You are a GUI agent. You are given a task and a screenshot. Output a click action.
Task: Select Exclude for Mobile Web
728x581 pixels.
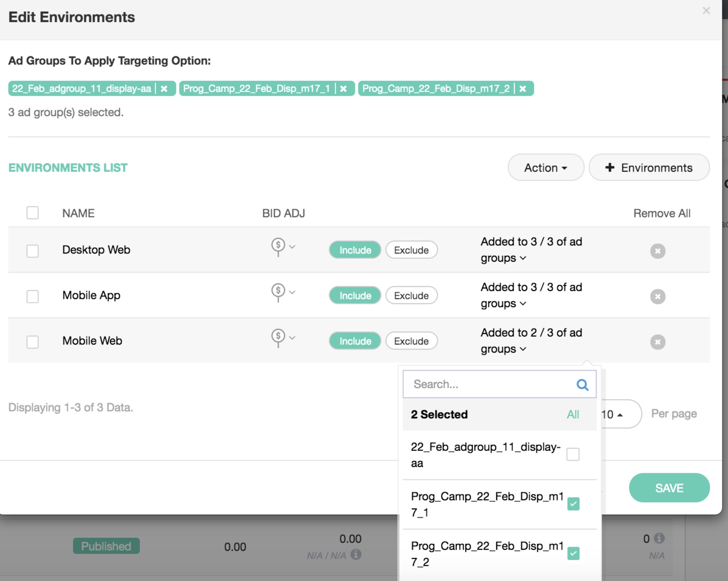(x=411, y=341)
